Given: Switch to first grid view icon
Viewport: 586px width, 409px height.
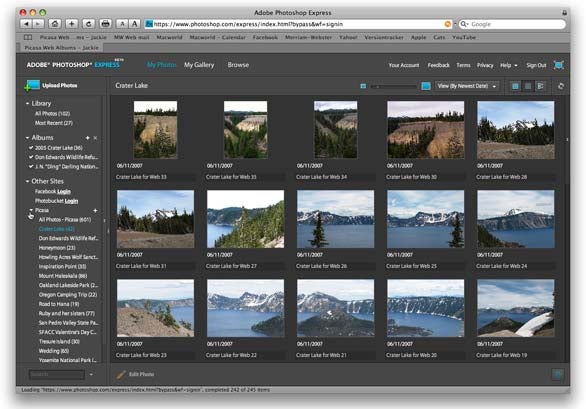Looking at the screenshot, I should (515, 86).
